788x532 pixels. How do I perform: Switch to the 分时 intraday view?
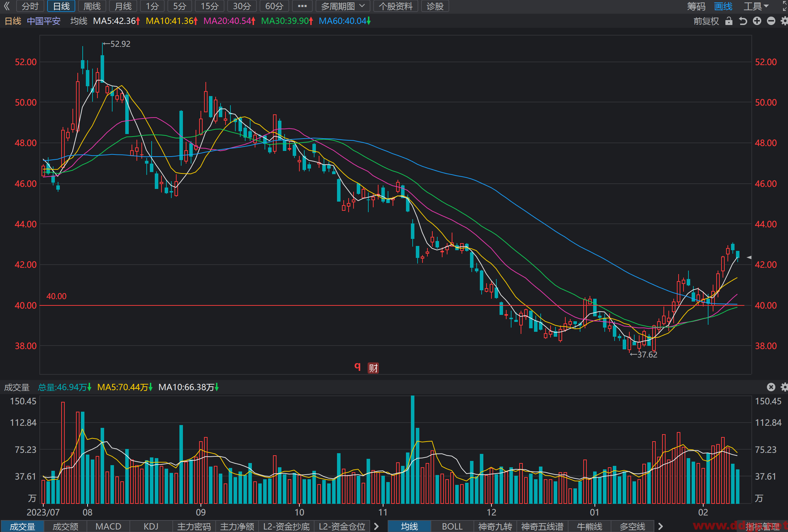30,6
